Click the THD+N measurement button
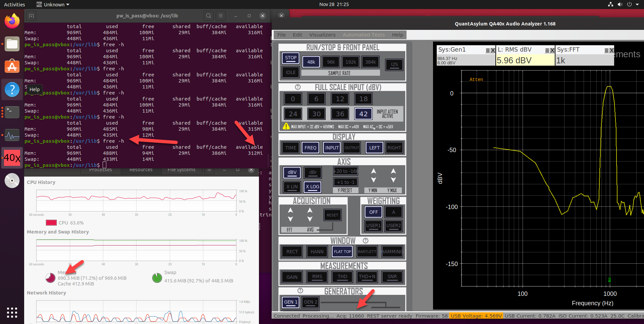Screen dimensions: 644x324 pyautogui.click(x=367, y=277)
